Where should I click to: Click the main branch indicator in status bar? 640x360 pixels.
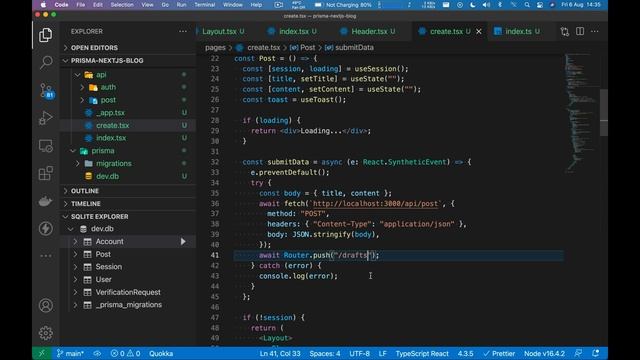pos(70,353)
